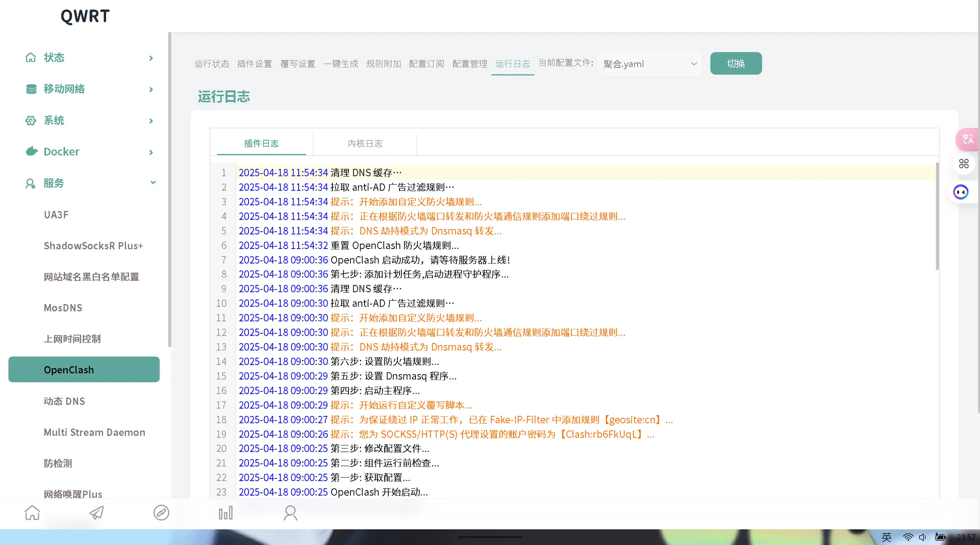Click the 23:57 system clock
Image resolution: width=980 pixels, height=545 pixels.
[x=965, y=537]
